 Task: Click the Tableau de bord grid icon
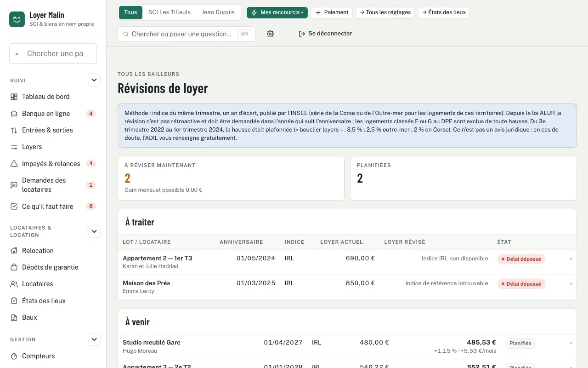[14, 97]
